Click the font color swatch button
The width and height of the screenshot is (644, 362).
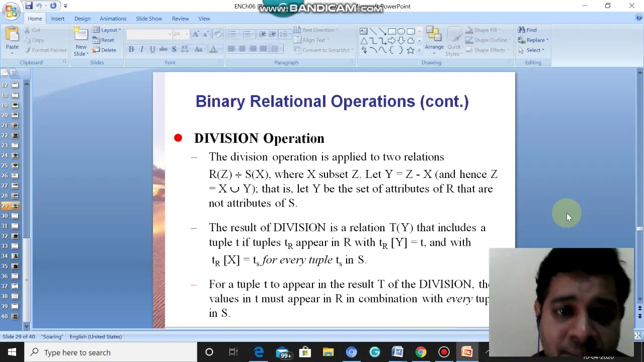pos(213,49)
